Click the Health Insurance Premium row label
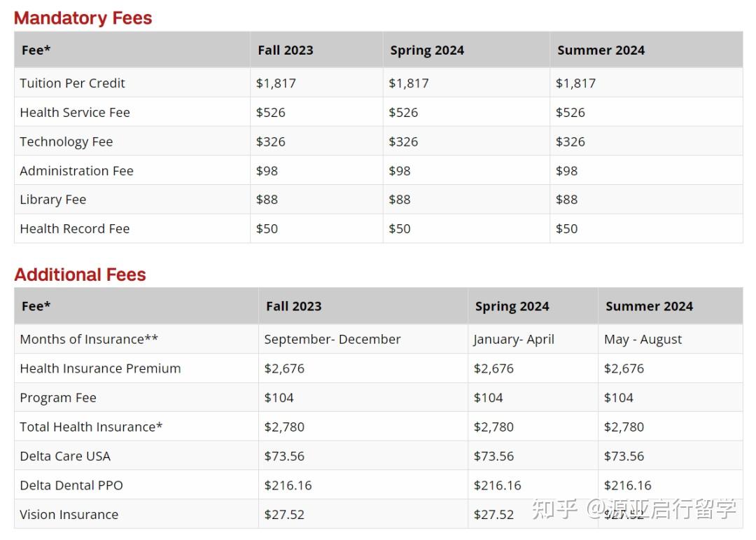The height and width of the screenshot is (540, 756). (100, 368)
